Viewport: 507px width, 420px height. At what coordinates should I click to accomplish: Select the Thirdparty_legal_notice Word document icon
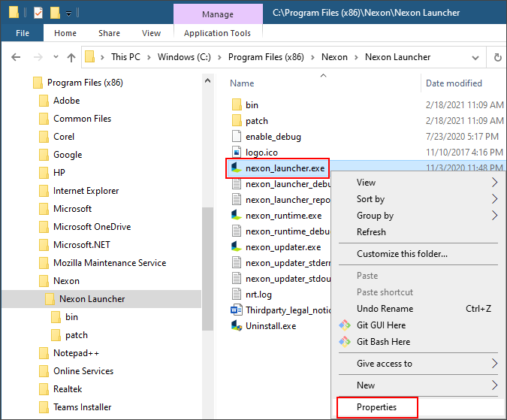(237, 310)
